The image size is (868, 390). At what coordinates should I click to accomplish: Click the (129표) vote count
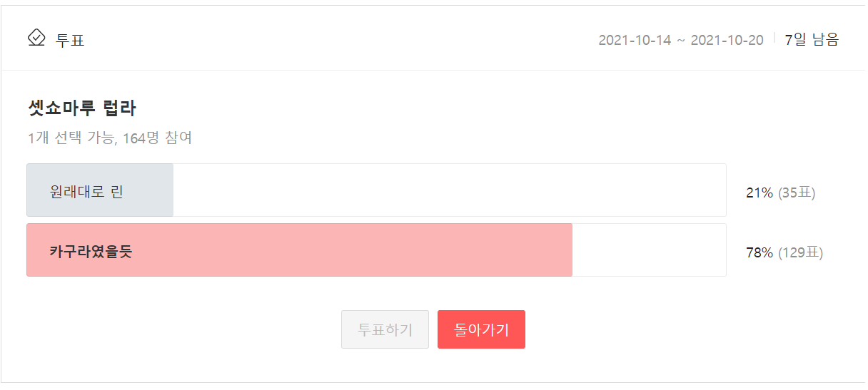point(800,252)
